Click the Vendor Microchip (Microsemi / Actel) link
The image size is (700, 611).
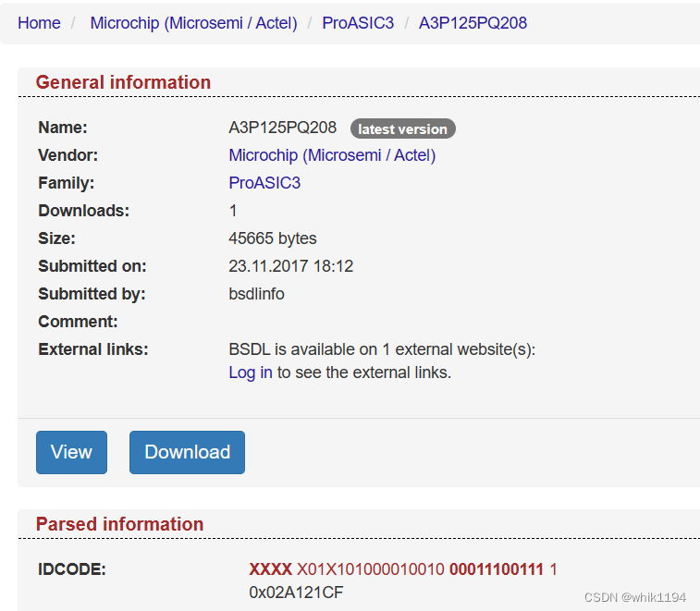[x=332, y=155]
